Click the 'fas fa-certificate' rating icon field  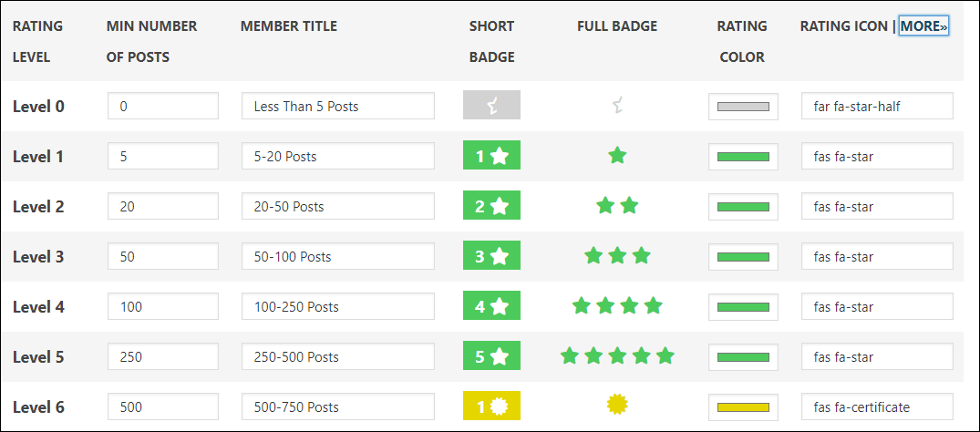point(876,406)
